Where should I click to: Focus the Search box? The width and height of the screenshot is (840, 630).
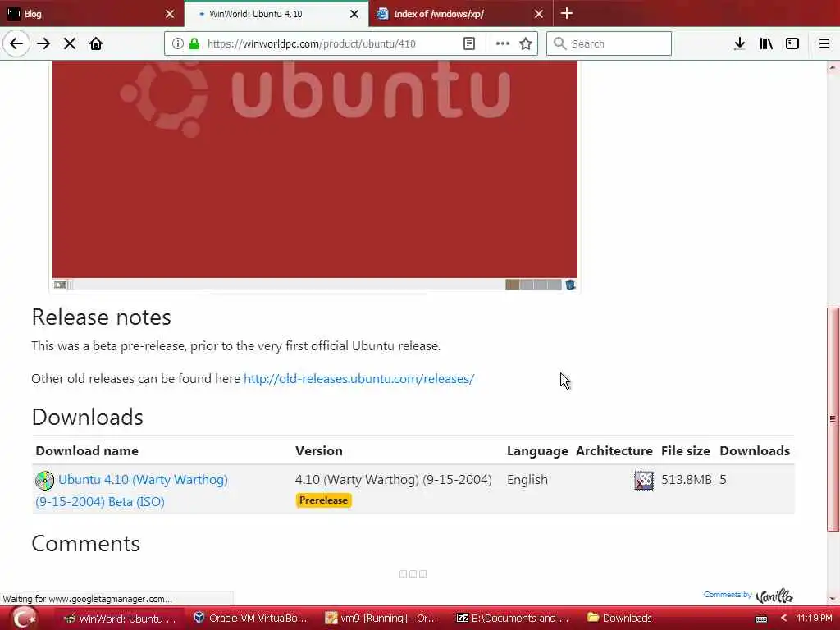point(609,43)
